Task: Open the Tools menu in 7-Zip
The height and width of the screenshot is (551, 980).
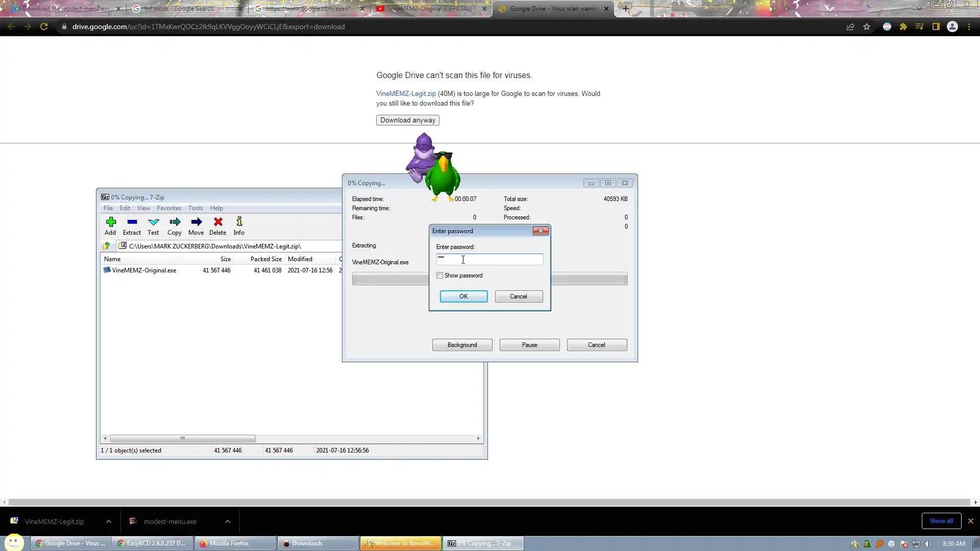Action: [x=195, y=208]
